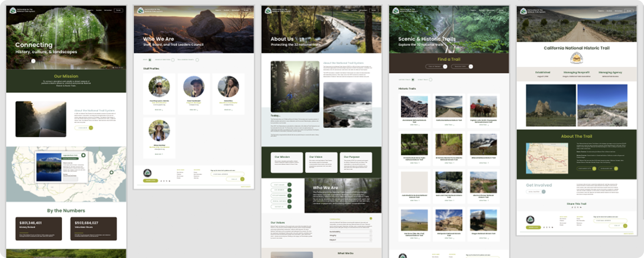This screenshot has width=644, height=258.
Task: Click the social icons under Share This Trail
Action: (x=577, y=207)
